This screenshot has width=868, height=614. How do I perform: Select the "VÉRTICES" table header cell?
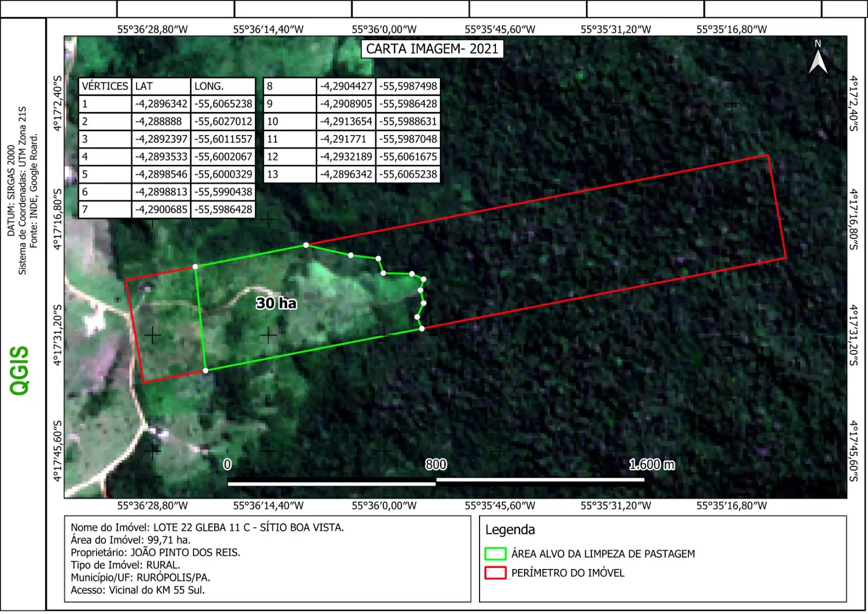pyautogui.click(x=105, y=86)
